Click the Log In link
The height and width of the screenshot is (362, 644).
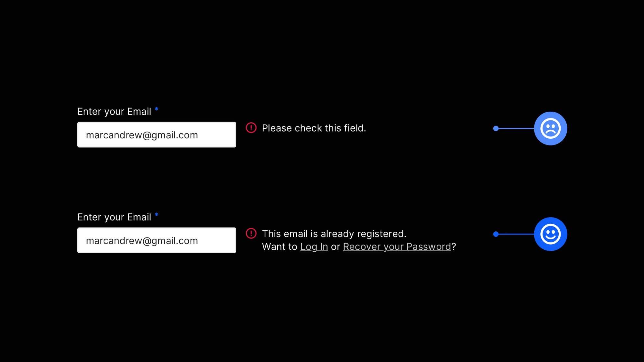(x=314, y=246)
